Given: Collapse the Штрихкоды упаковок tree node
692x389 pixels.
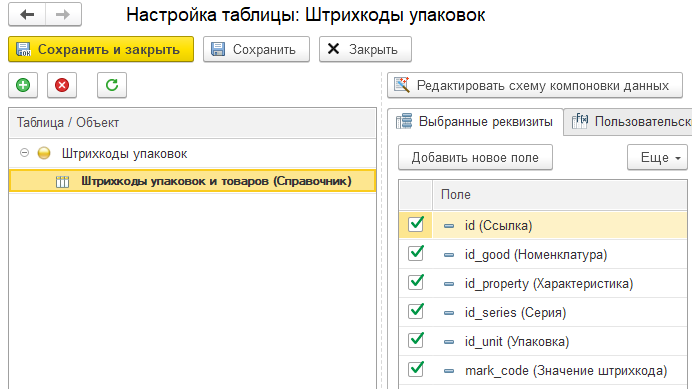Looking at the screenshot, I should (x=25, y=153).
